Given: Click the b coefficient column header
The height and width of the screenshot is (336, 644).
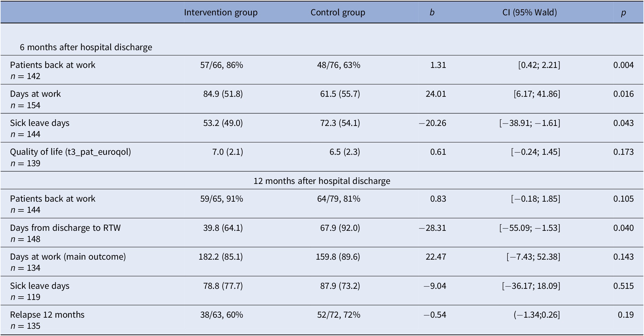Looking at the screenshot, I should point(432,12).
